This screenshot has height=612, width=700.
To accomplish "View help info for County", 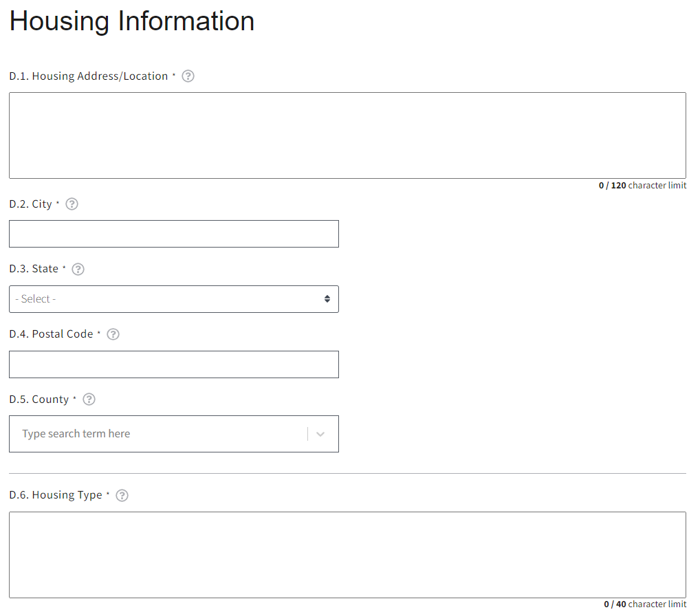I will pos(89,400).
